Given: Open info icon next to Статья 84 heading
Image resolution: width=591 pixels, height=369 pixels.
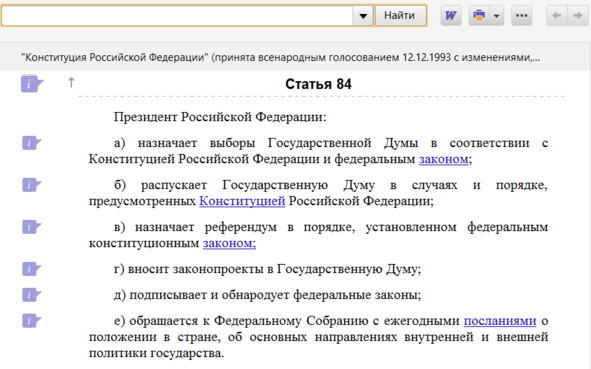Looking at the screenshot, I should pyautogui.click(x=32, y=84).
